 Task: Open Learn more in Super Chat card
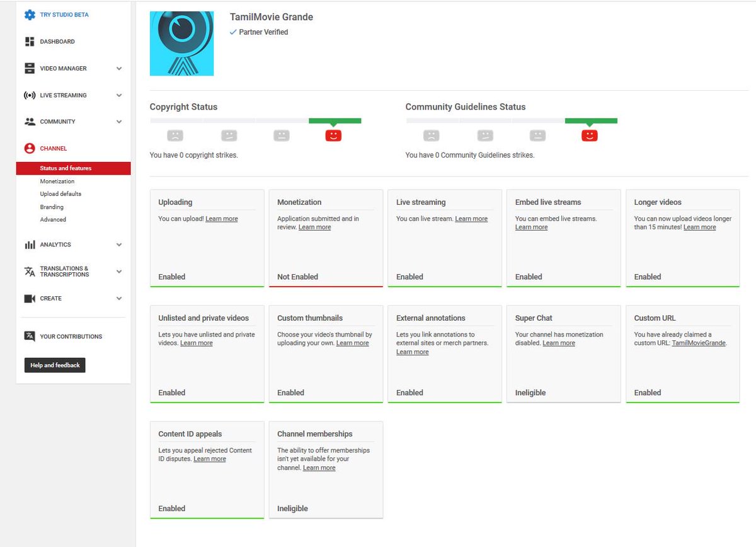[559, 343]
